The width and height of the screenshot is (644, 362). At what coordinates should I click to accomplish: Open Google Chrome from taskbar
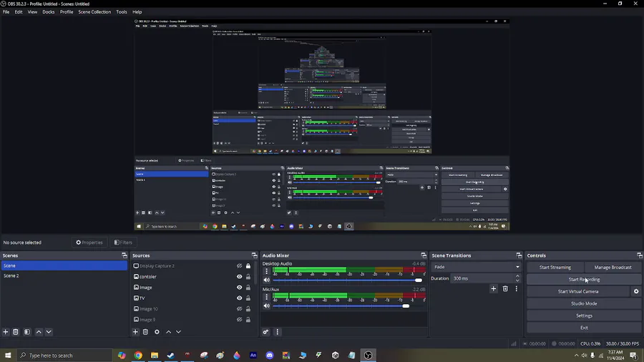[138, 356]
